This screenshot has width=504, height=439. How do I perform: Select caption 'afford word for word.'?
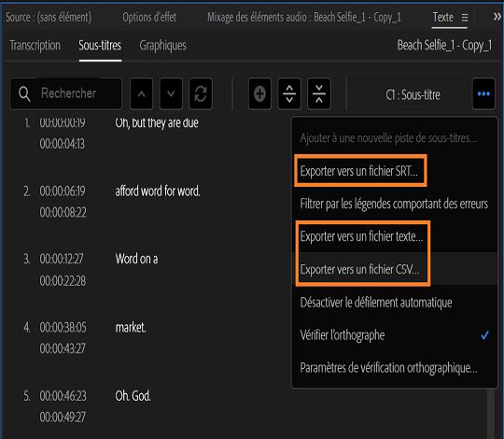click(x=158, y=191)
